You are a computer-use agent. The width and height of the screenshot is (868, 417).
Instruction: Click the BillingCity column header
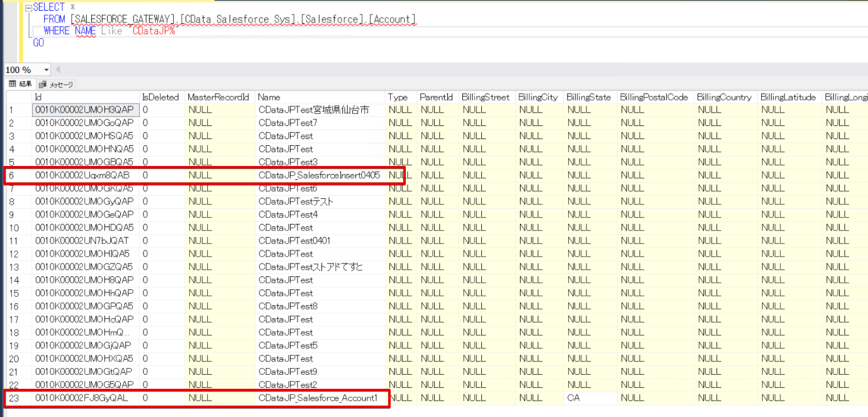pyautogui.click(x=540, y=97)
